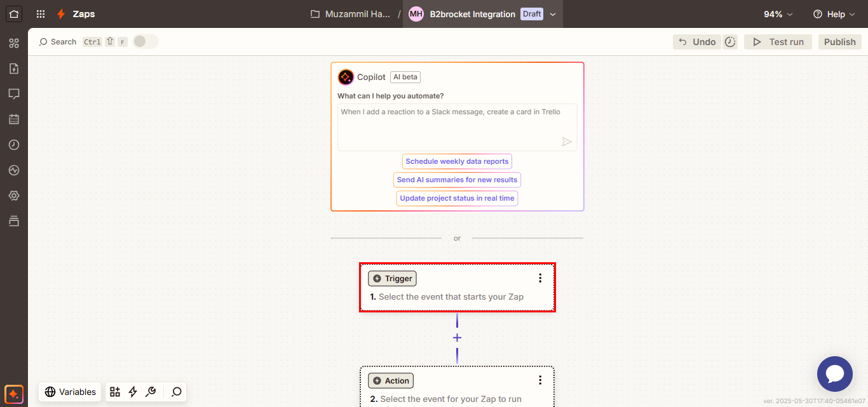Open the calendar icon in left sidebar

pyautogui.click(x=14, y=119)
